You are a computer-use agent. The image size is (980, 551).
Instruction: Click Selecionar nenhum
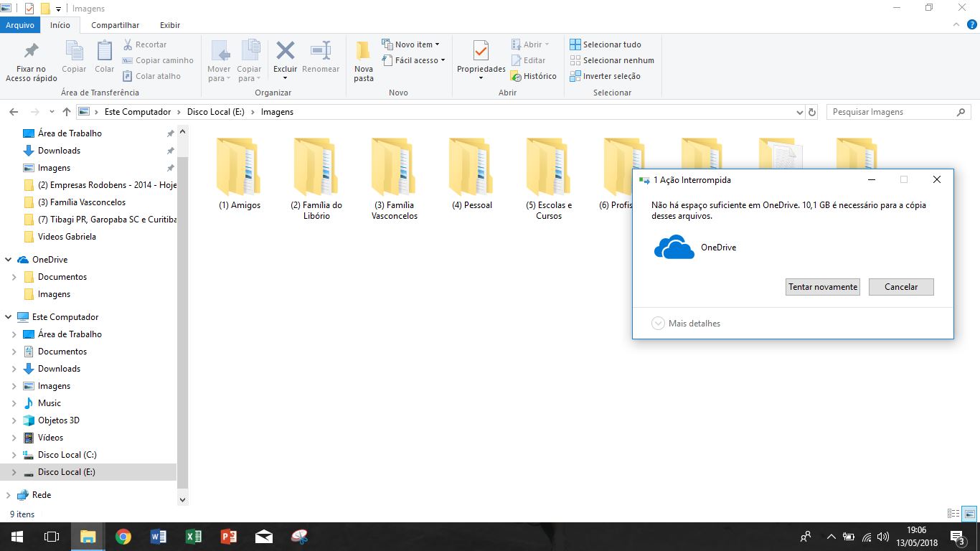click(612, 60)
